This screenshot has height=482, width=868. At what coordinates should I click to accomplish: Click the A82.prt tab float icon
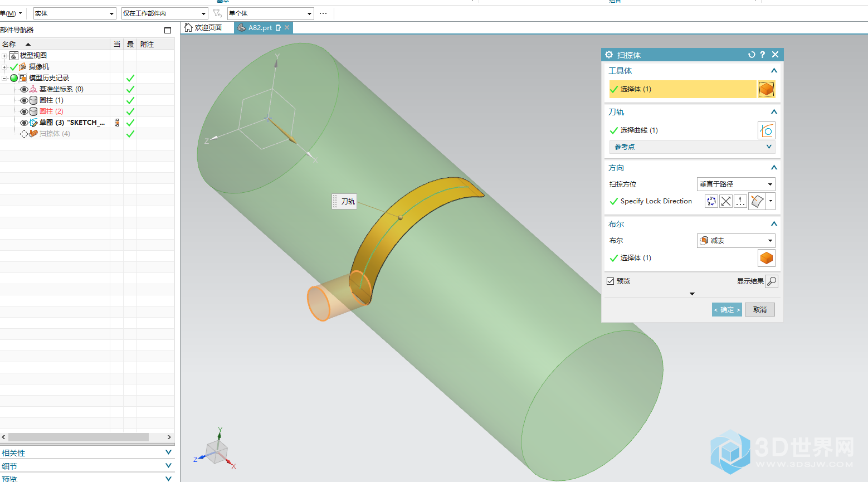278,27
